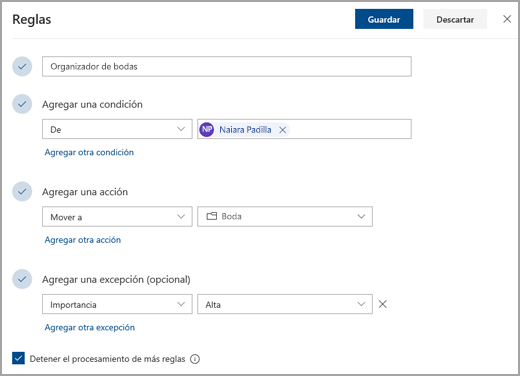Click Agregar otra acción link
Screen dimensions: 520x376
[x=83, y=240]
